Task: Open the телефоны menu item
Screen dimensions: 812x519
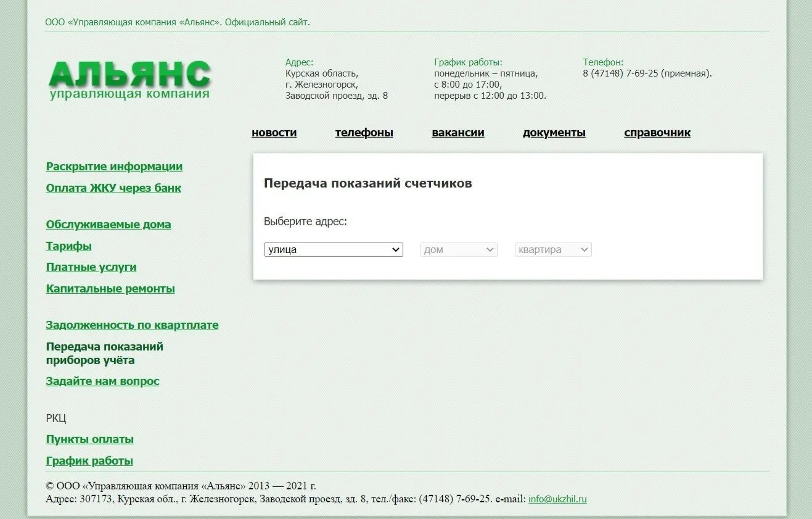Action: click(x=364, y=133)
